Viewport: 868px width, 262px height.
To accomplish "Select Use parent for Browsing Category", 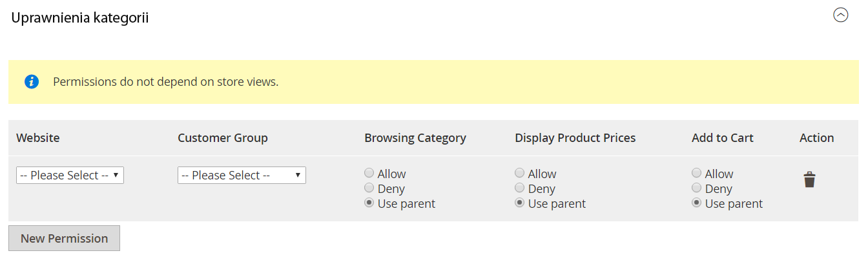I will coord(369,203).
